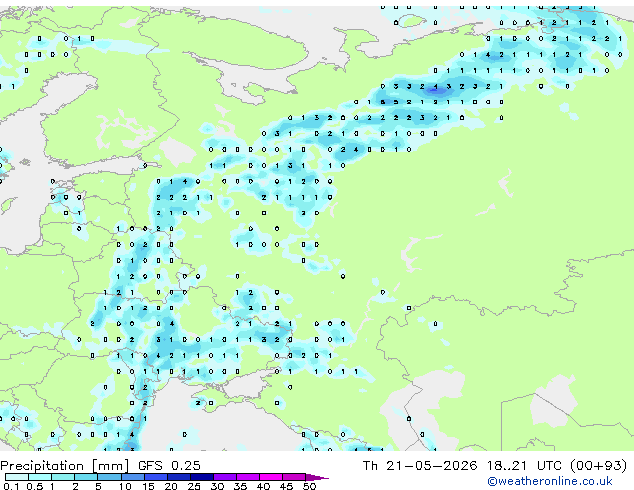Click the '35' legend scale label
Viewport: 634px width, 490px height.
click(x=240, y=486)
